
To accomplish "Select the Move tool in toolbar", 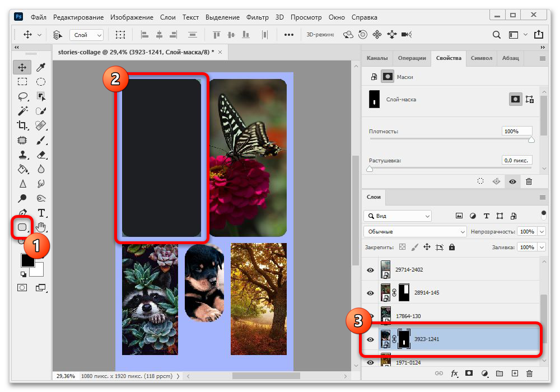I will pyautogui.click(x=22, y=67).
